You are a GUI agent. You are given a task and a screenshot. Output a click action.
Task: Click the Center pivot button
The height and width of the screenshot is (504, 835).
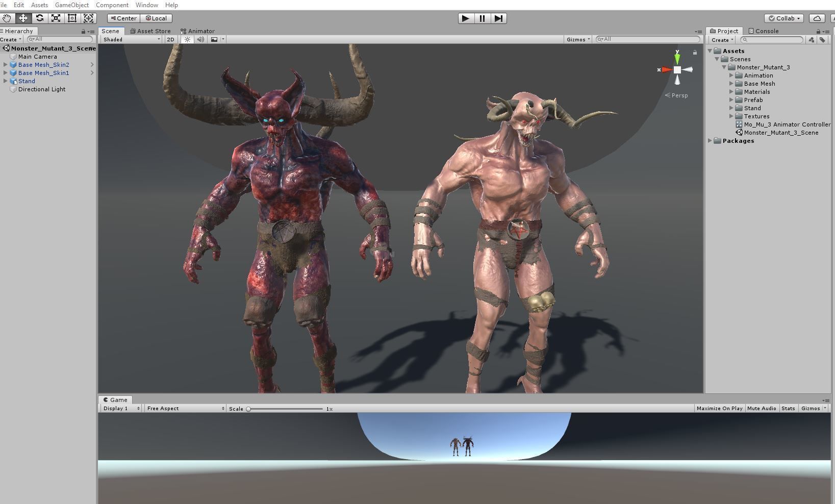123,18
